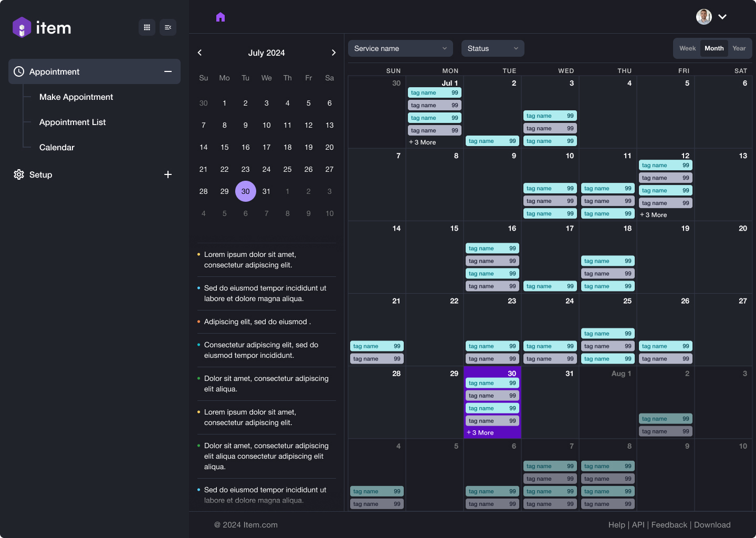The image size is (756, 538).
Task: Click highlighted day 30 calendar cell header
Action: click(x=512, y=374)
